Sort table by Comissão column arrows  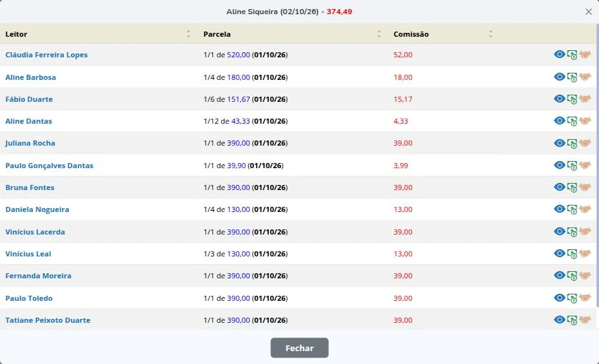(x=491, y=34)
